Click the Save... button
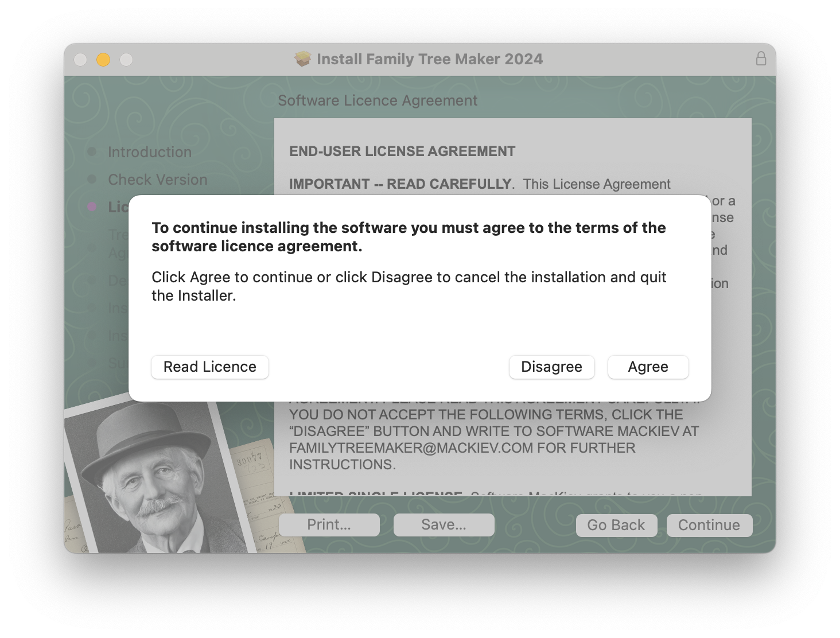 coord(444,524)
